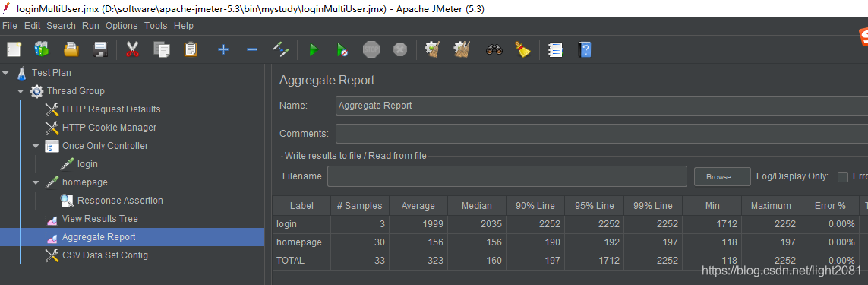The width and height of the screenshot is (868, 285).
Task: Open the Function Helper dialog icon
Action: (555, 50)
